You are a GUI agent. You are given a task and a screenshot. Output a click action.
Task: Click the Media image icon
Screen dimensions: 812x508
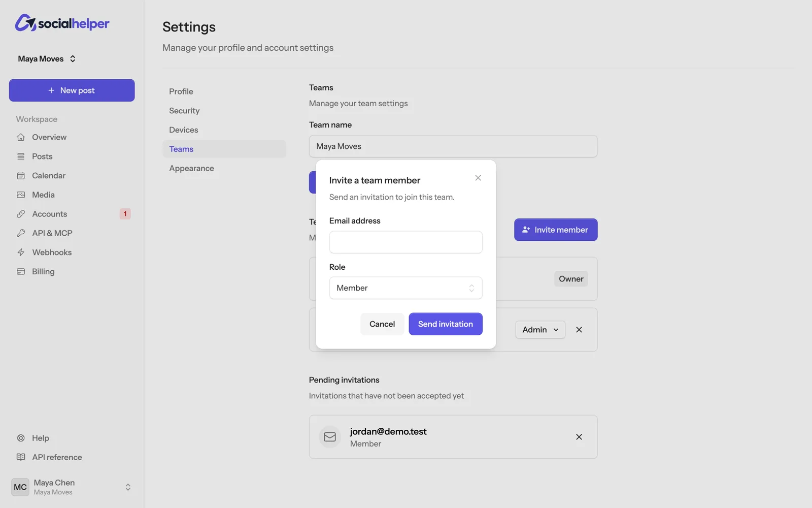point(21,195)
